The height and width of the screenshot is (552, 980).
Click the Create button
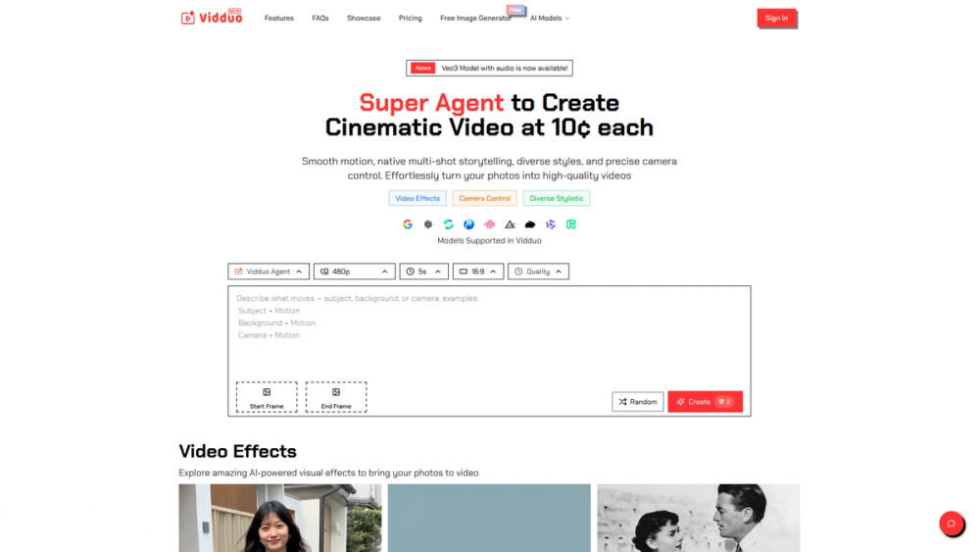click(705, 402)
